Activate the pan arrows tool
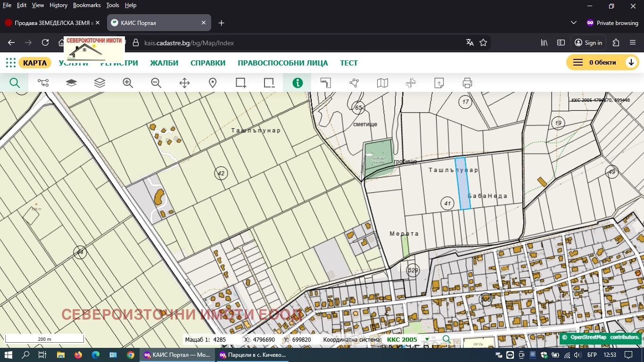The height and width of the screenshot is (362, 644). (x=184, y=83)
